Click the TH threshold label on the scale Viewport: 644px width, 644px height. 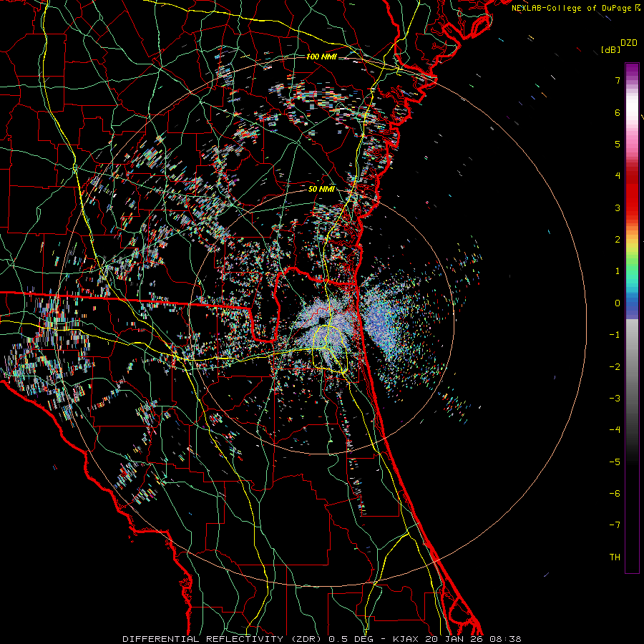[615, 557]
